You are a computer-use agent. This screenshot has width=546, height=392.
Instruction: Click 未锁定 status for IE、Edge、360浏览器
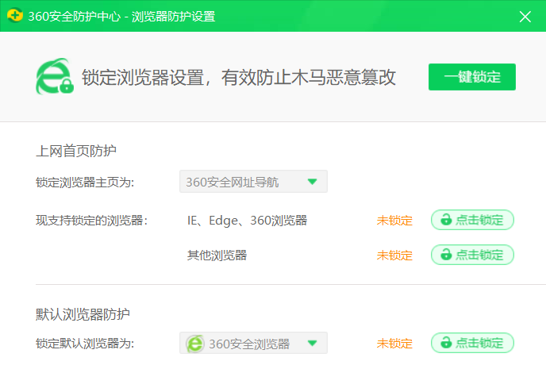click(x=394, y=221)
